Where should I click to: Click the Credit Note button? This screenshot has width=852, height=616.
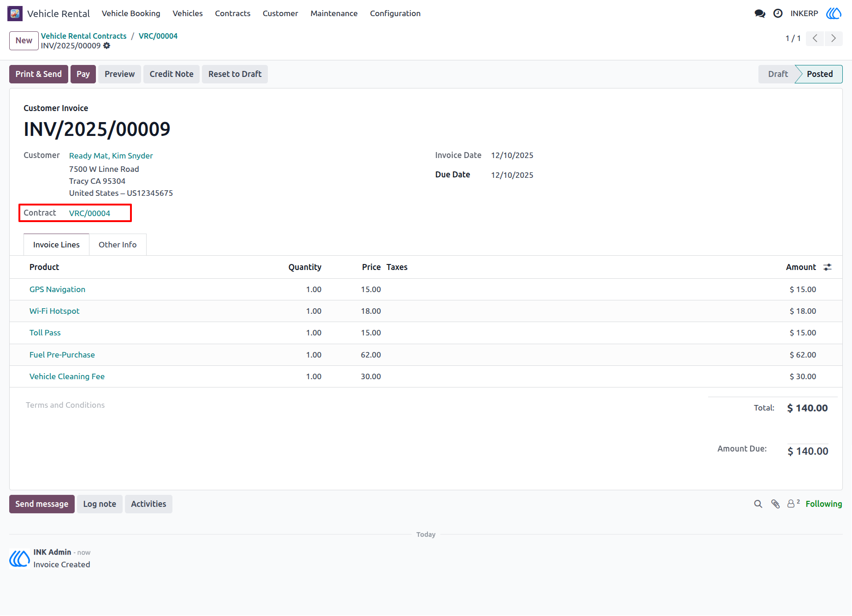point(172,74)
